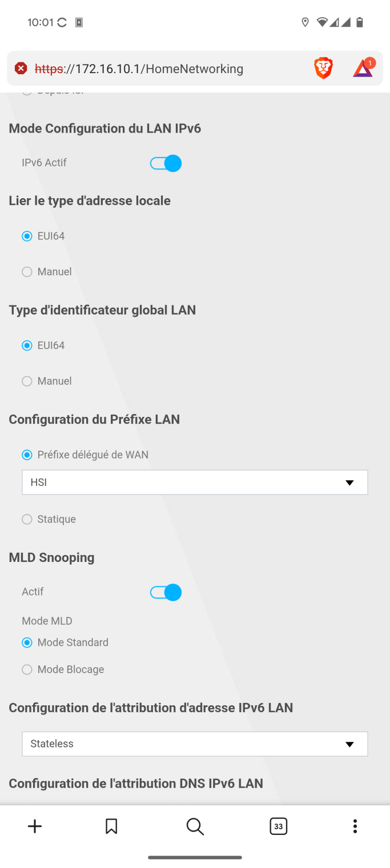Disable the IPv6 Actif toggle

click(166, 163)
